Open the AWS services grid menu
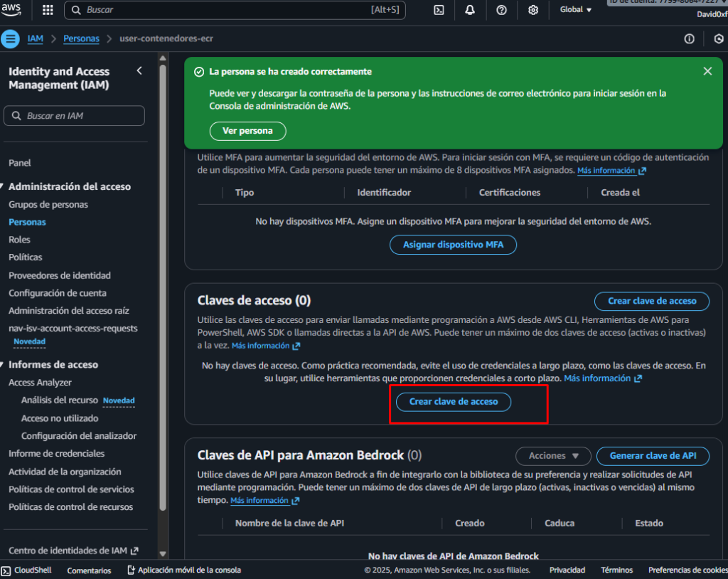 click(48, 10)
